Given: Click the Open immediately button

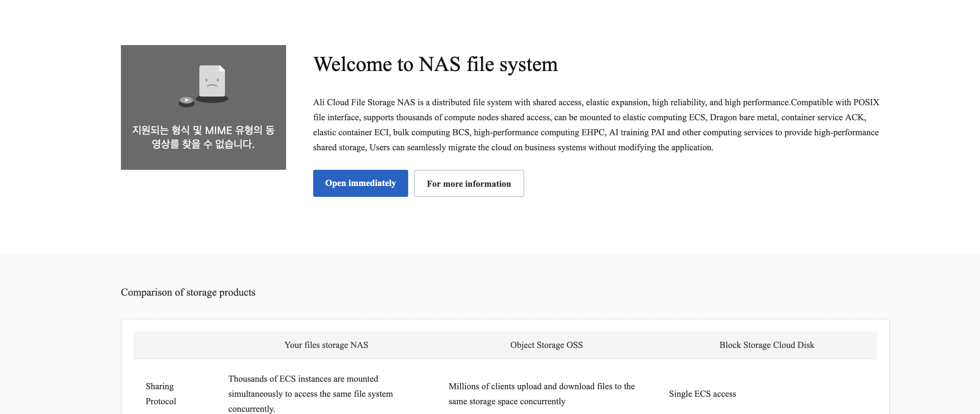Looking at the screenshot, I should tap(360, 183).
